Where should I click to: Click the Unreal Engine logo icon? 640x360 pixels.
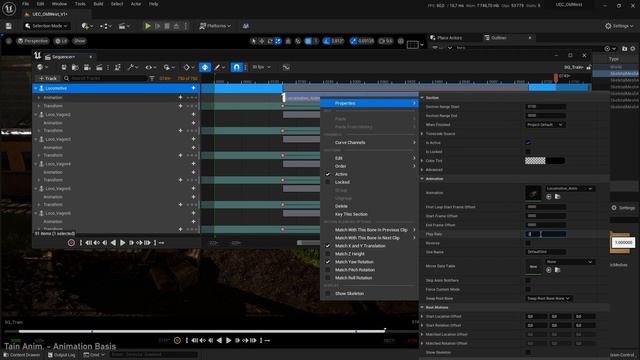tap(9, 8)
